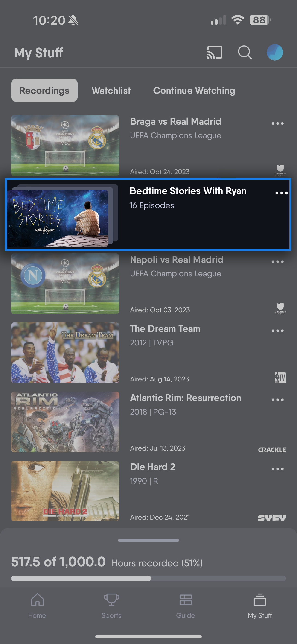297x644 pixels.
Task: Open Napoli vs Real Madrid thumbnail
Action: 65,284
